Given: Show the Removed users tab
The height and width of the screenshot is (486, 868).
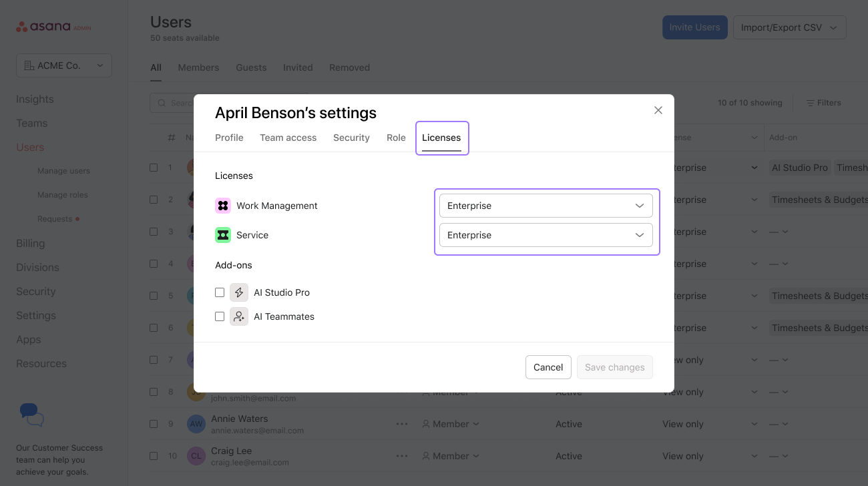Looking at the screenshot, I should 349,67.
